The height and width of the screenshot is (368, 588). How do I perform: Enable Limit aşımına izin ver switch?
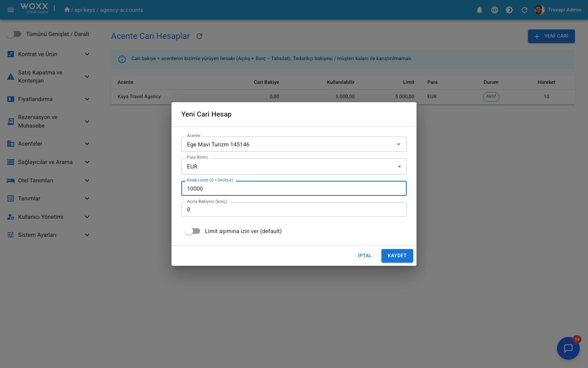[x=193, y=231]
